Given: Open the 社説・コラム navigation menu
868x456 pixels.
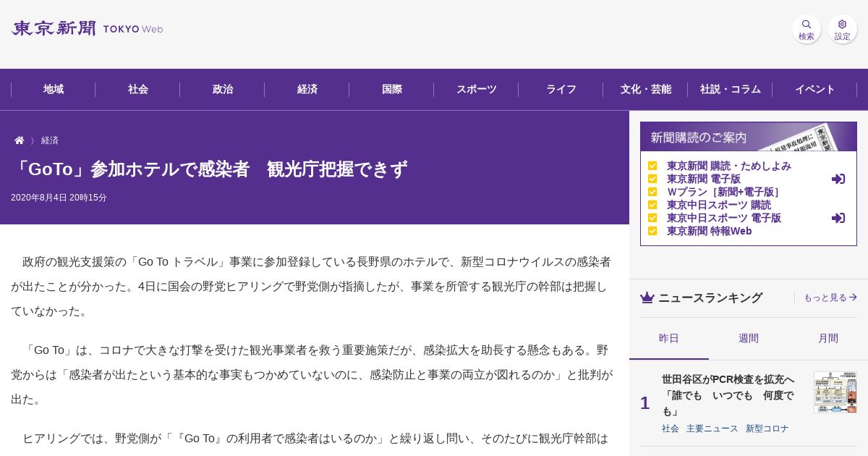Looking at the screenshot, I should pos(731,89).
